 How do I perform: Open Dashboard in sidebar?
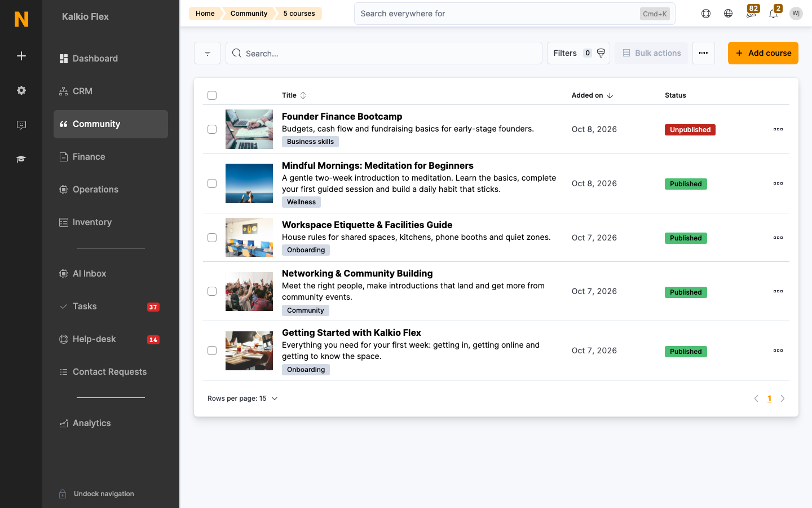point(111,59)
